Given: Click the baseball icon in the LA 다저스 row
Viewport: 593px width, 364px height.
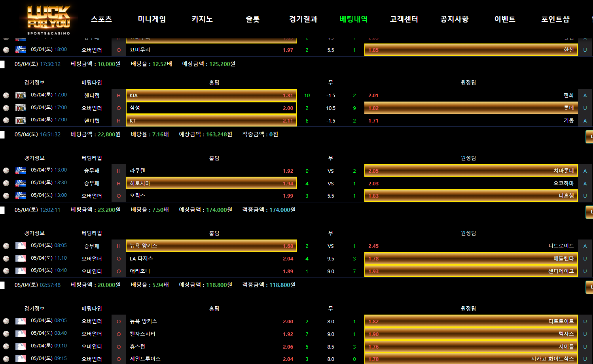Looking at the screenshot, I should pos(6,258).
